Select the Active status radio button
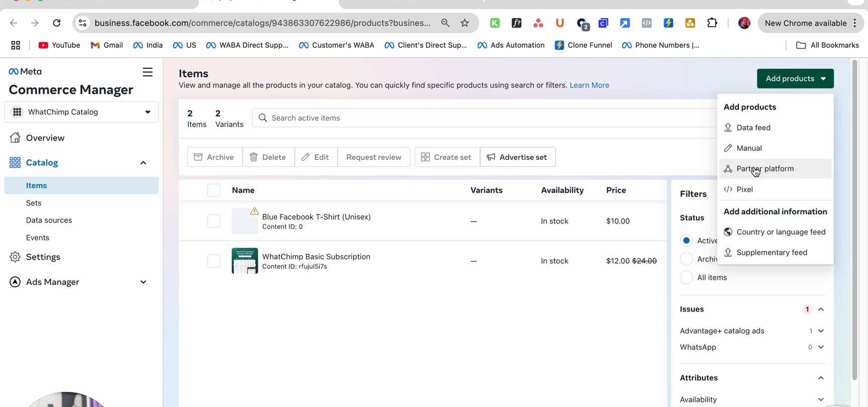Viewport: 868px width, 407px height. click(x=686, y=241)
